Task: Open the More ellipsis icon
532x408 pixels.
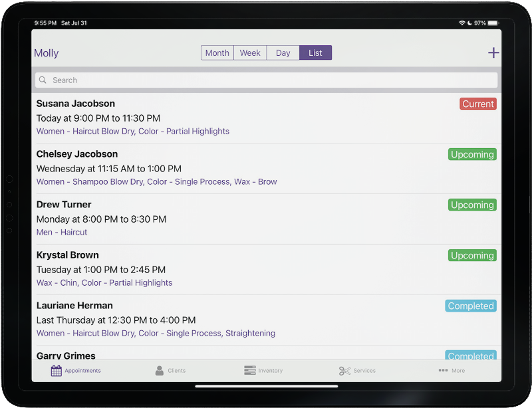Action: [443, 370]
